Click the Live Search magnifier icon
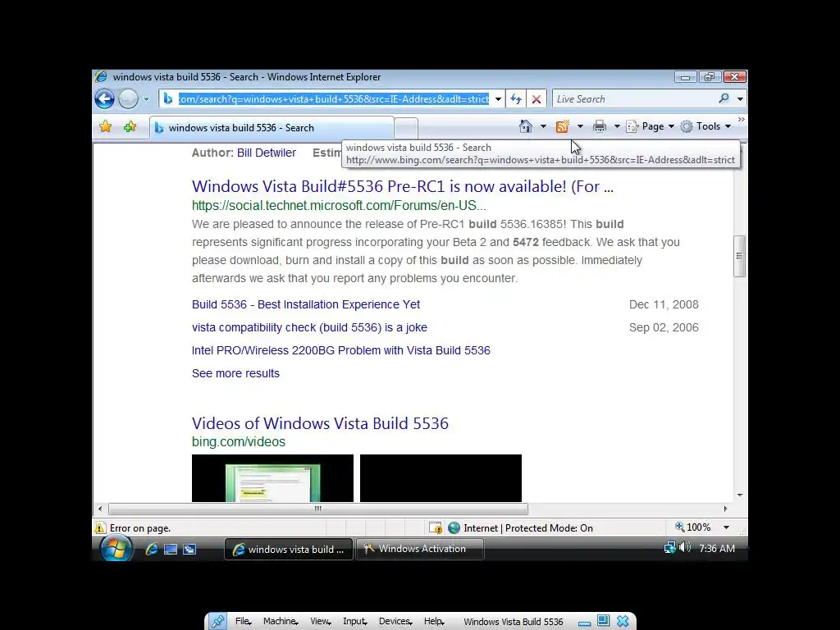The width and height of the screenshot is (840, 630). [x=724, y=98]
